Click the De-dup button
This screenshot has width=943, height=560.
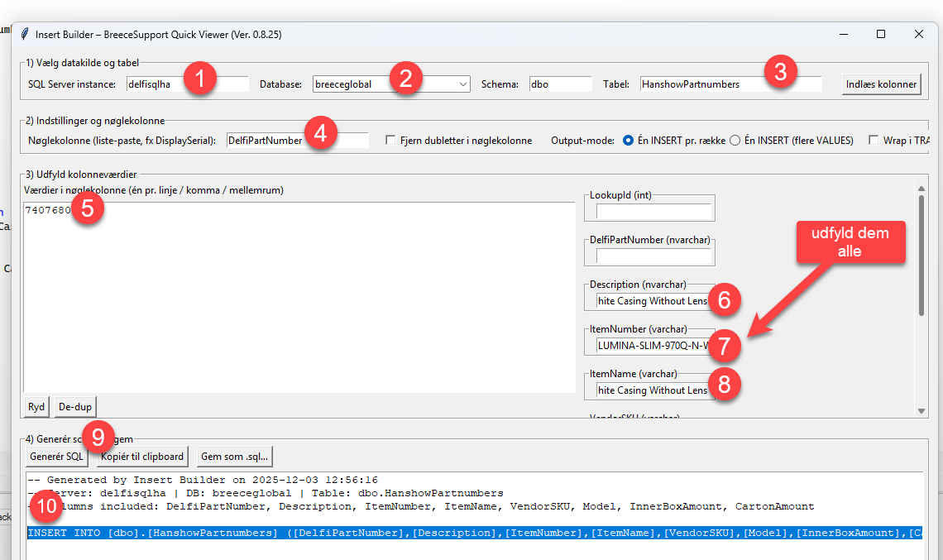(x=75, y=407)
